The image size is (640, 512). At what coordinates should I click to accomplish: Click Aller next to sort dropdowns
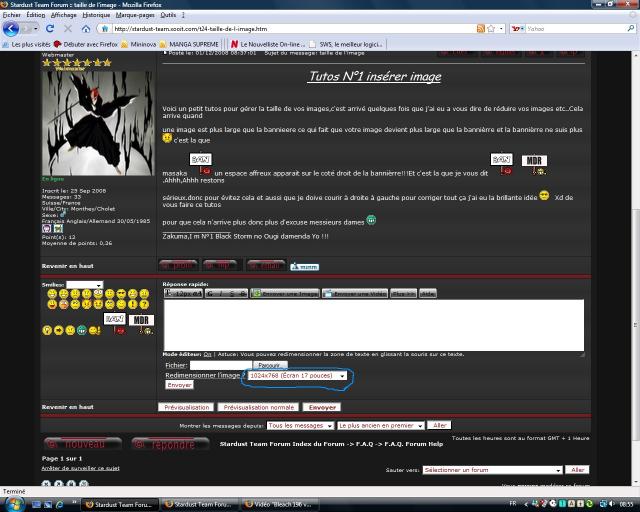tap(439, 425)
